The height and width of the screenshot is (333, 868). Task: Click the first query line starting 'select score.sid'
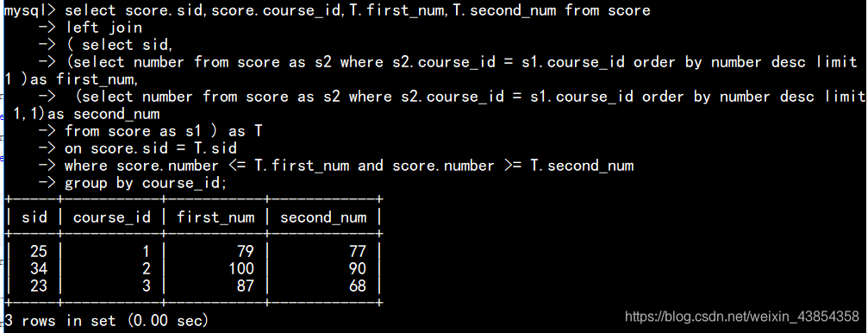point(358,10)
